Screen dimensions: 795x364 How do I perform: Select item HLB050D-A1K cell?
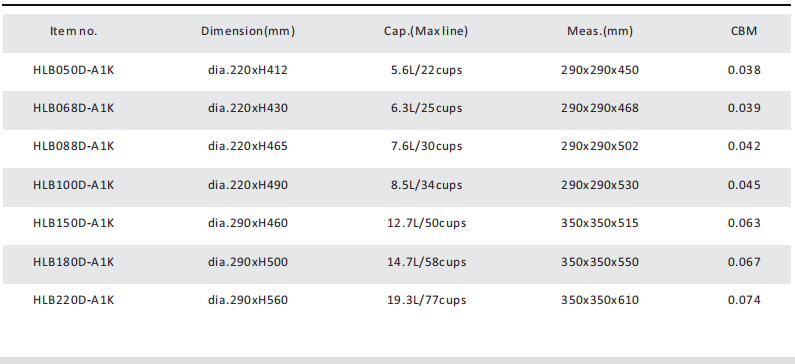point(74,70)
